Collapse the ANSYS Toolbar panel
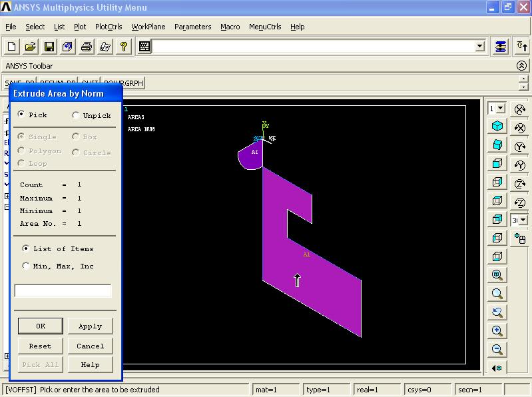532x397 pixels. pyautogui.click(x=521, y=65)
